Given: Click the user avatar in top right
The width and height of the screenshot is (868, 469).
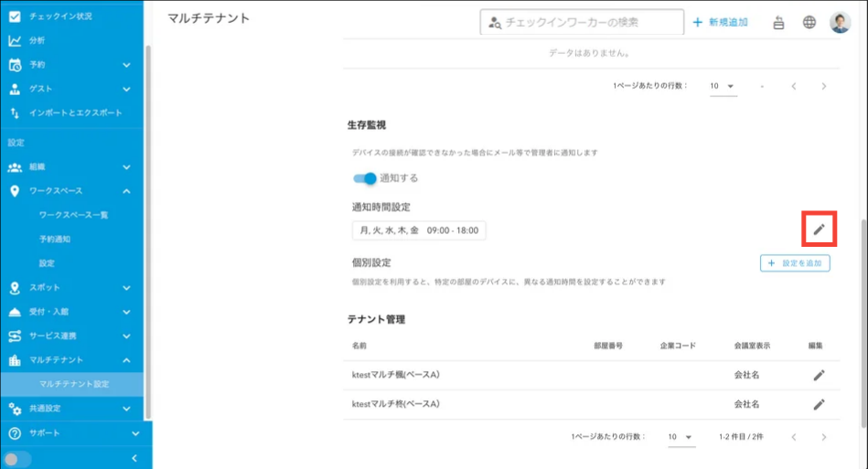Looking at the screenshot, I should click(840, 22).
